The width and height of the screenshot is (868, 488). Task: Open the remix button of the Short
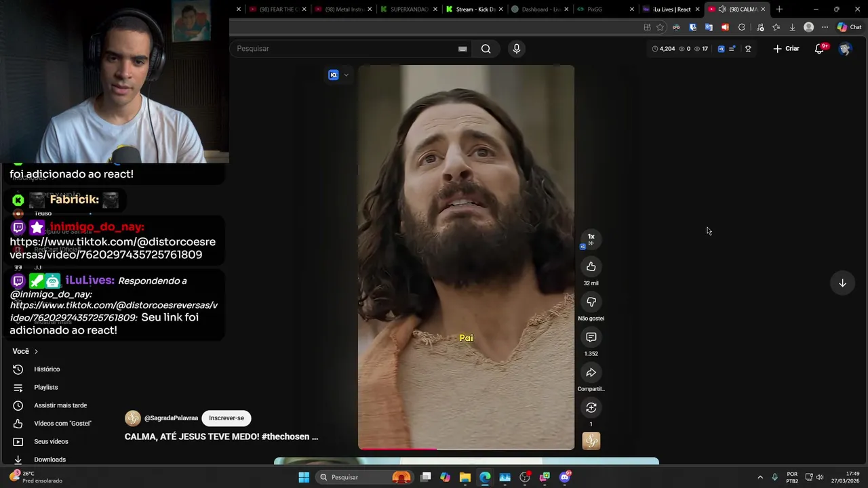tap(591, 408)
